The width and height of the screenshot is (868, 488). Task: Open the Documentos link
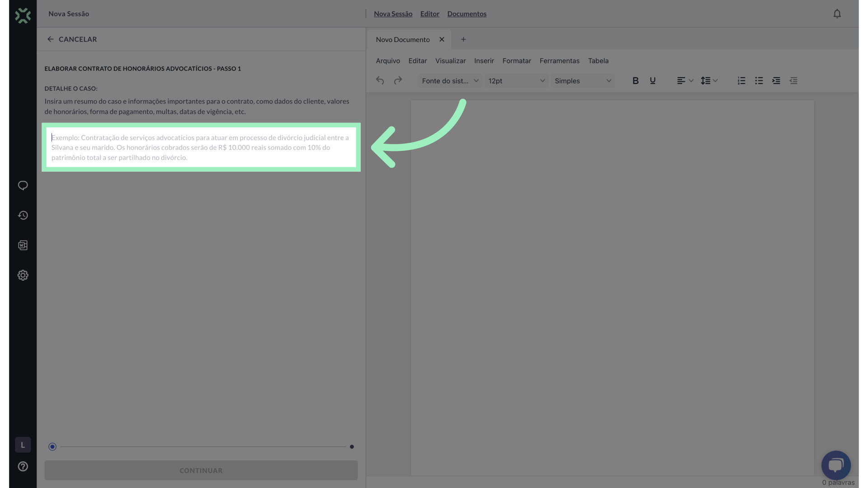(x=467, y=14)
